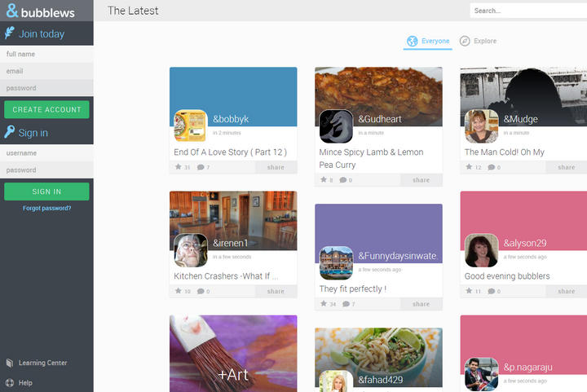Click comment icon on Funnydaysinwate post
This screenshot has width=587, height=392.
coord(346,304)
